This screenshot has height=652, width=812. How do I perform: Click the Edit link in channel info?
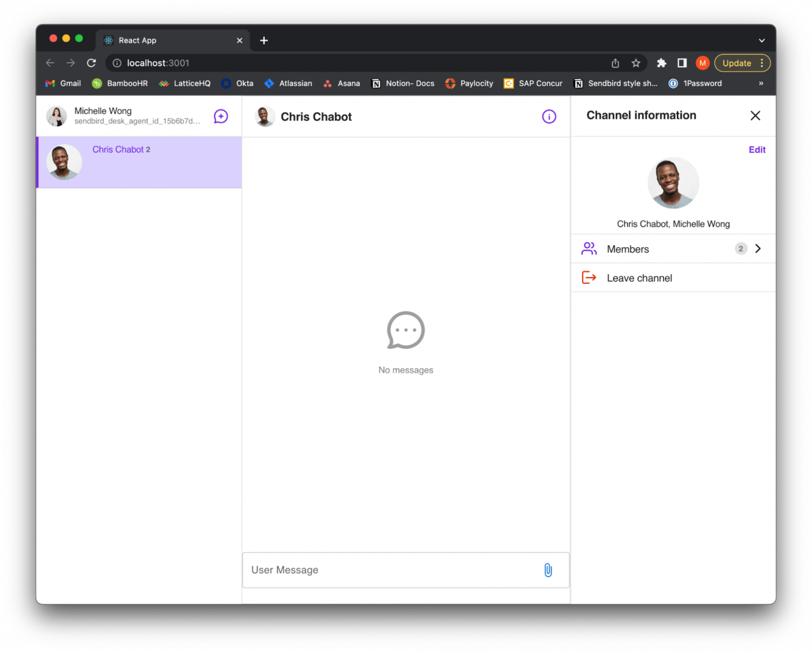coord(756,150)
